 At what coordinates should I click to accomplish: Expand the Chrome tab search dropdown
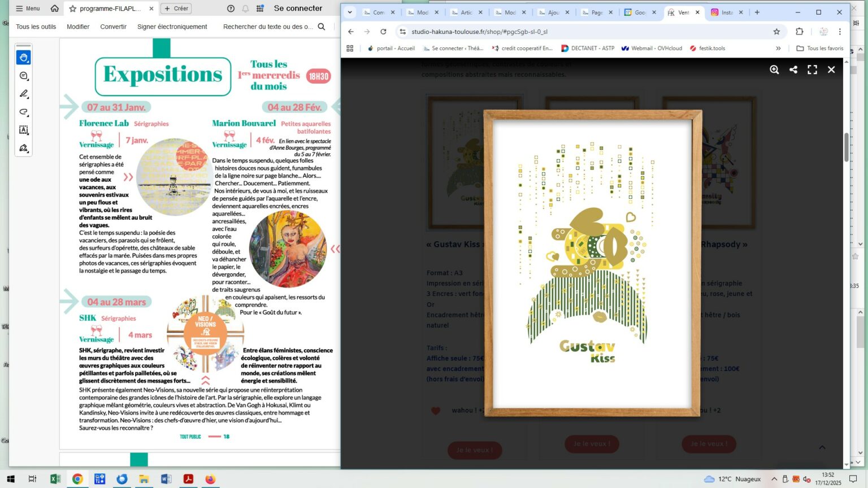click(x=350, y=12)
